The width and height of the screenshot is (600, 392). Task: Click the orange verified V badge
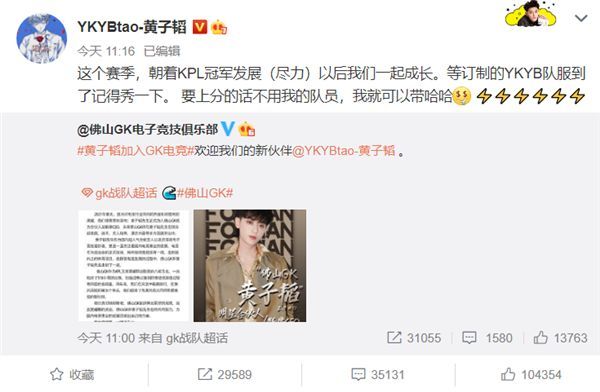[199, 27]
